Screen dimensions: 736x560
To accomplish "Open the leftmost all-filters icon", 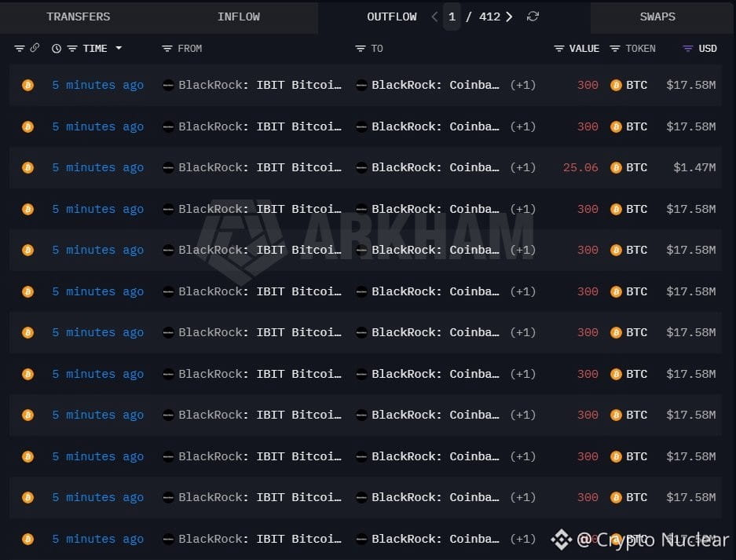I will click(20, 49).
